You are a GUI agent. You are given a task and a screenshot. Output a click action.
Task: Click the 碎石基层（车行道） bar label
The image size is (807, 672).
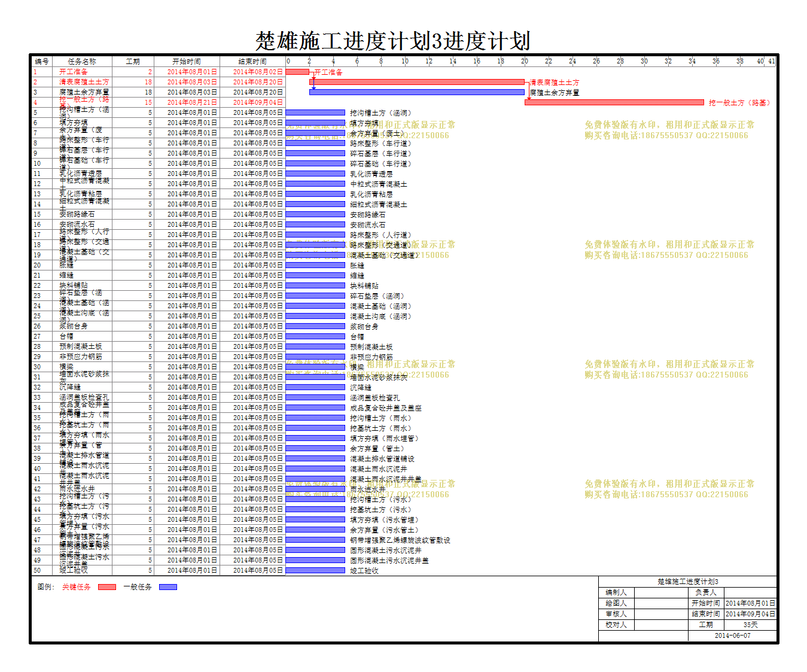click(381, 154)
